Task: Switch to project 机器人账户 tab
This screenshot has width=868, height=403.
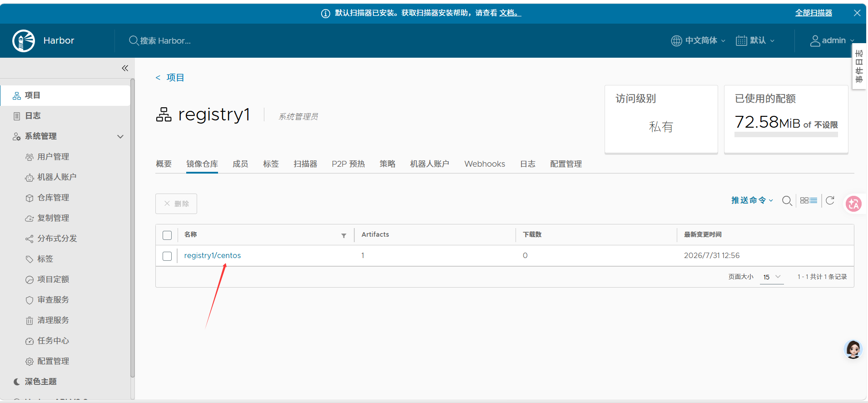Action: 430,164
